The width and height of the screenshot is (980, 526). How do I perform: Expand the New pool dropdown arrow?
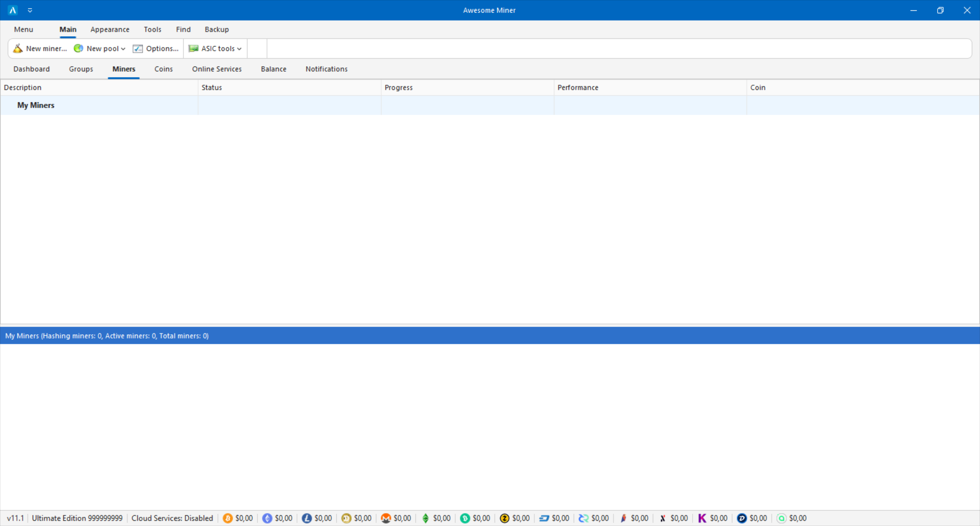tap(123, 49)
